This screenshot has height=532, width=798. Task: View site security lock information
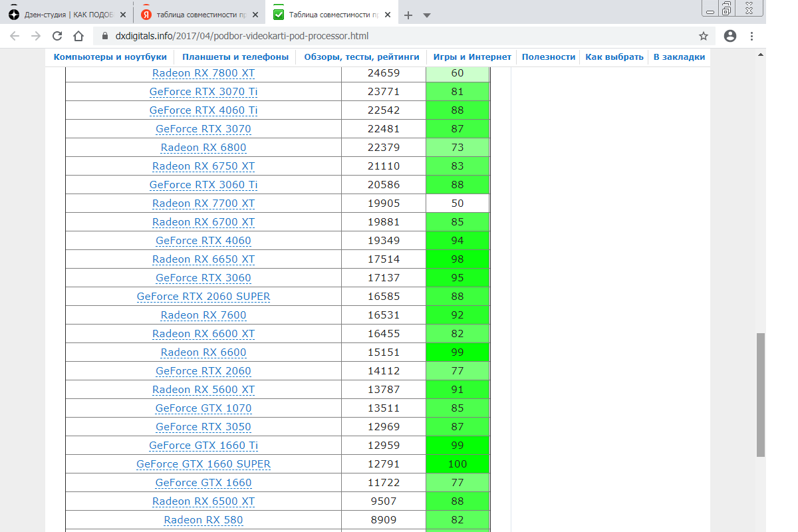[104, 36]
